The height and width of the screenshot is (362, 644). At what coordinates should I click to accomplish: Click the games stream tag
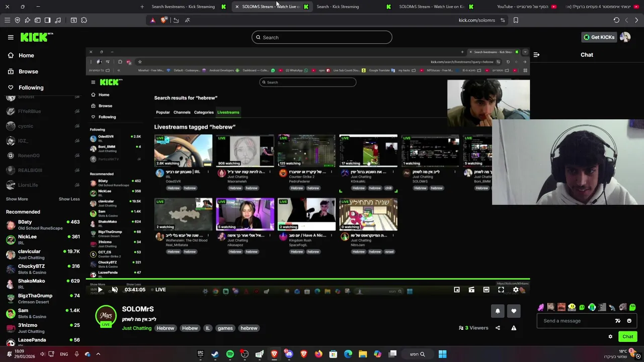pos(225,328)
